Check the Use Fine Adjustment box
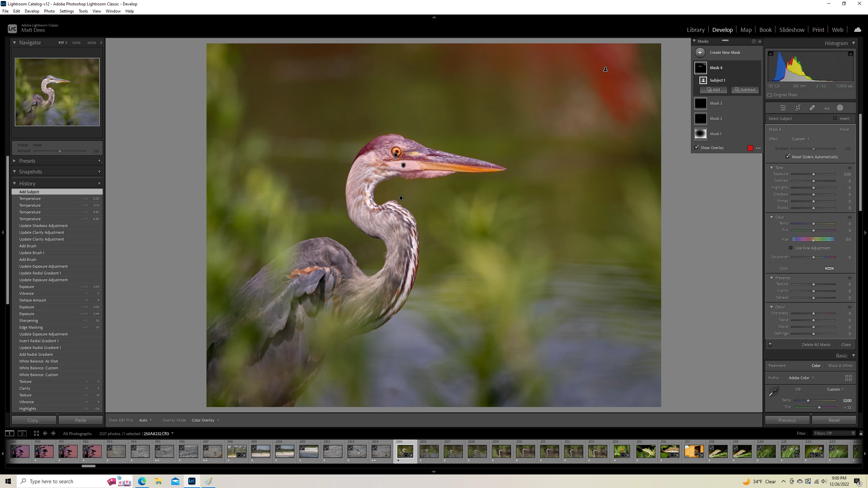Screen dimensions: 868x488 (791, 248)
